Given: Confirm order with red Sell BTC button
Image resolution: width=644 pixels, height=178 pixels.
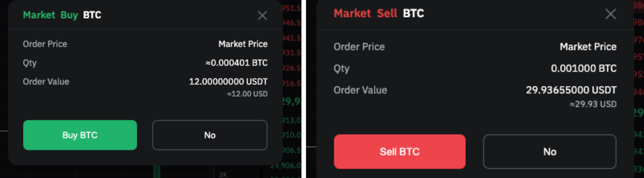Looking at the screenshot, I should point(399,152).
